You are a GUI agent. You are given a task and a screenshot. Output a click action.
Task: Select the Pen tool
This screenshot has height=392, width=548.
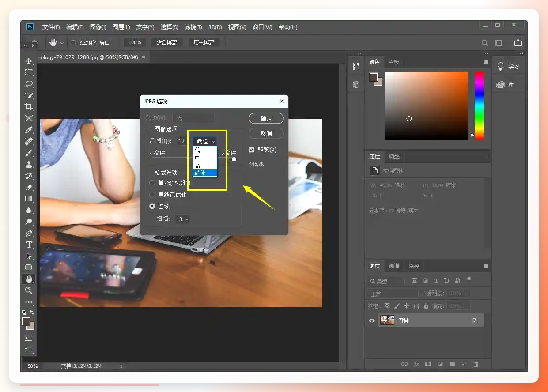(29, 233)
